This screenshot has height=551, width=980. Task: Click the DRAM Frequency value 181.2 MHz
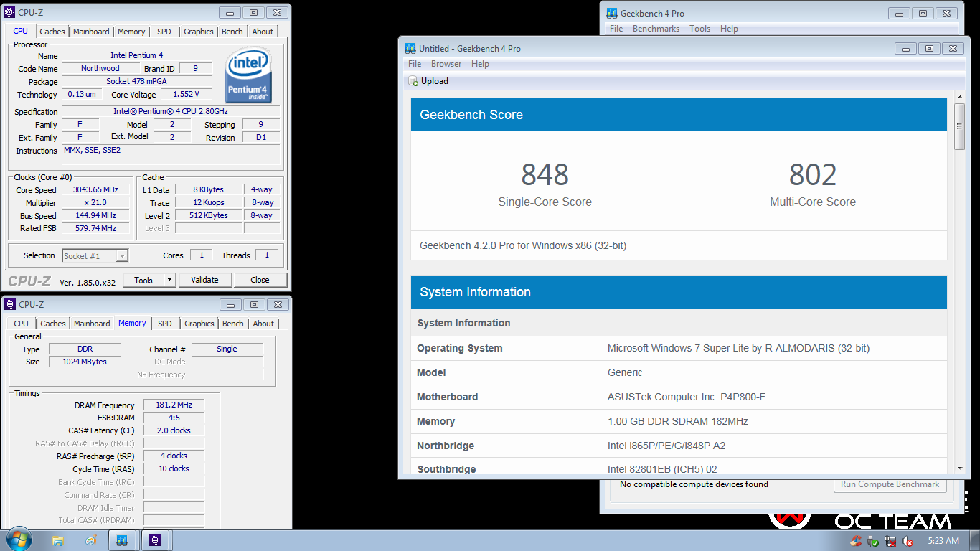click(x=174, y=405)
